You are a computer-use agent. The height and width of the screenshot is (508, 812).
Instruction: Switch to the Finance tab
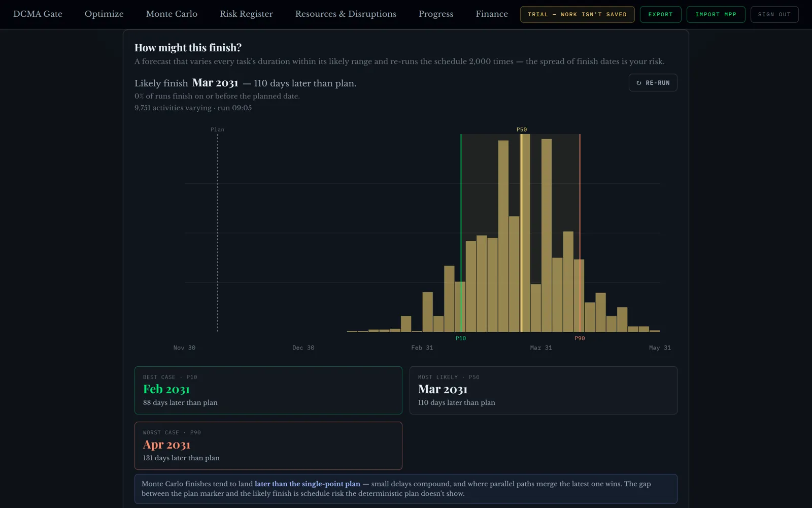492,14
